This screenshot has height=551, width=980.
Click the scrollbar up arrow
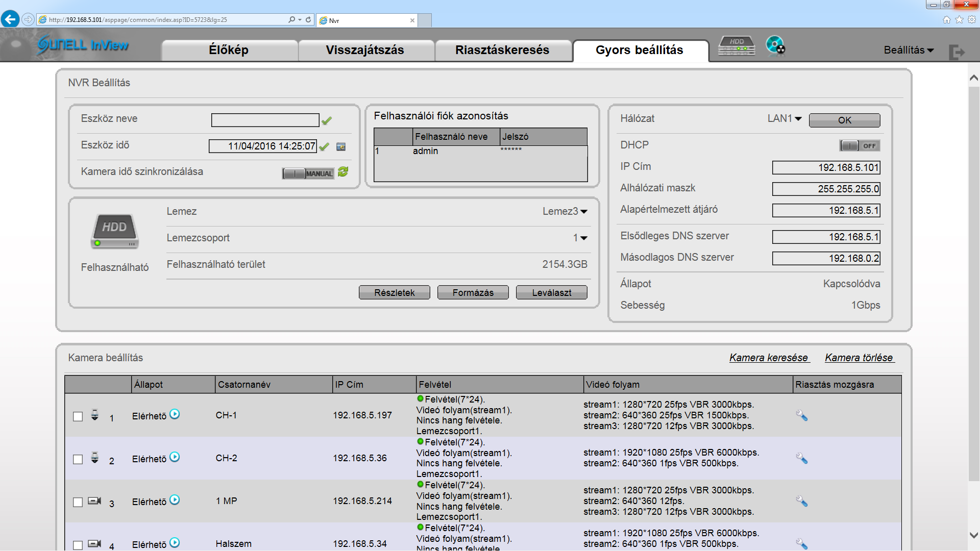[974, 78]
